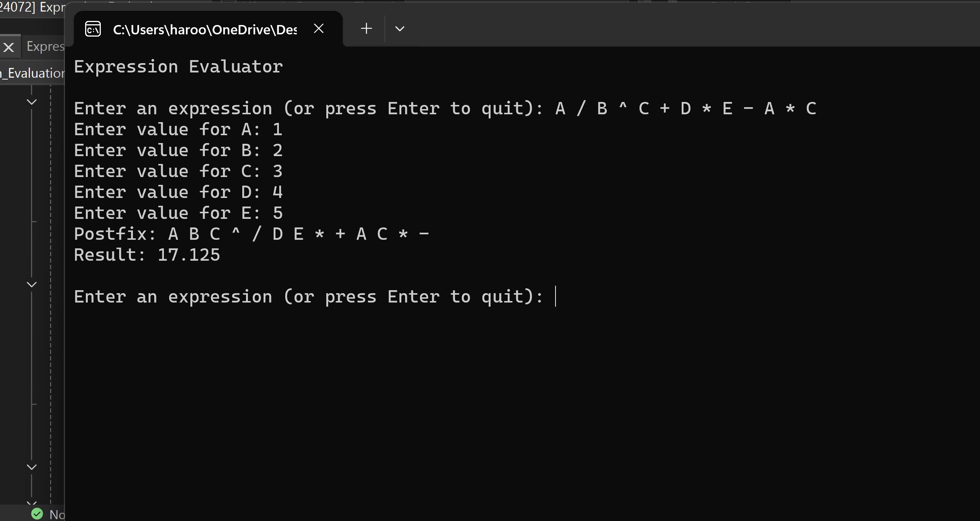The height and width of the screenshot is (521, 980).
Task: Click the Enter value for E: 5 line
Action: [178, 213]
